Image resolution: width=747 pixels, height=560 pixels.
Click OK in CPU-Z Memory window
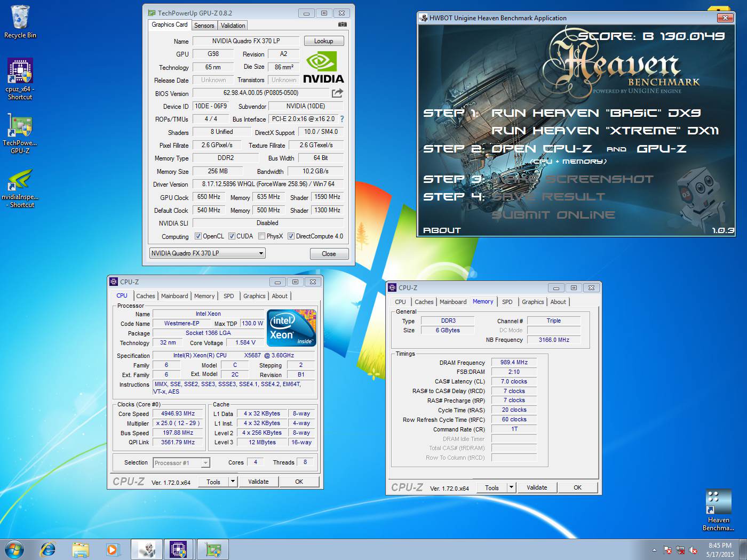pos(577,487)
